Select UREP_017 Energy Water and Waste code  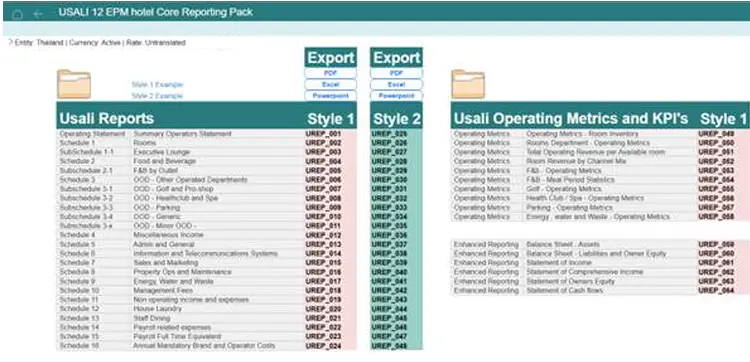[x=323, y=281]
